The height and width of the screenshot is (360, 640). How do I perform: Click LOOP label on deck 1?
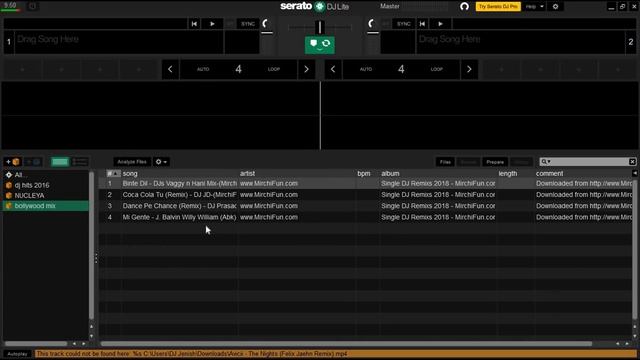[x=274, y=69]
